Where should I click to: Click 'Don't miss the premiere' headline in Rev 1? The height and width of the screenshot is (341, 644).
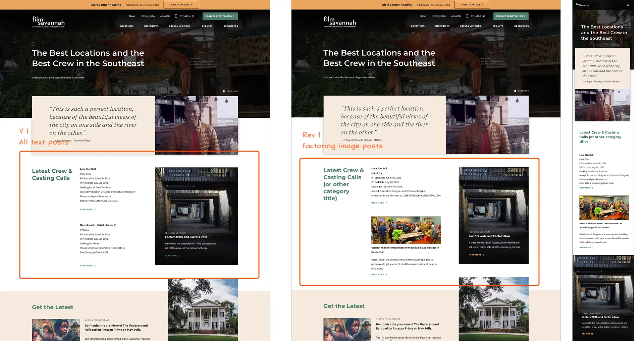(x=407, y=326)
